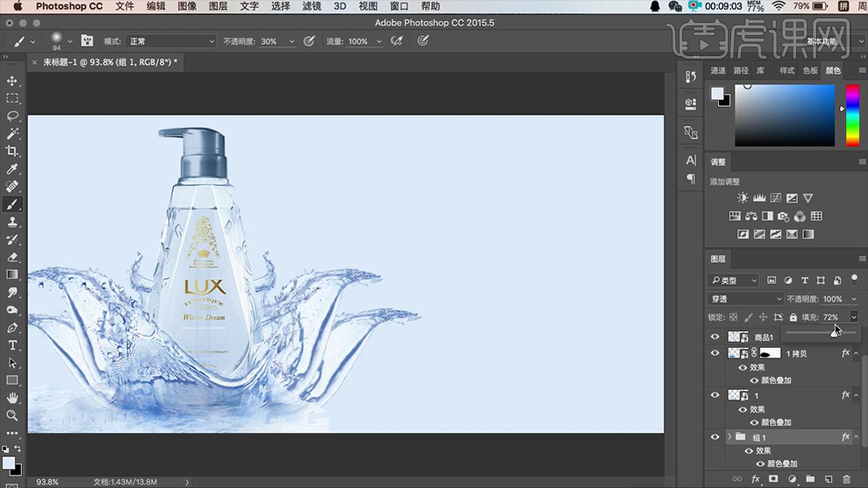Select the Smudge tool
This screenshot has height=488, width=868.
click(12, 292)
